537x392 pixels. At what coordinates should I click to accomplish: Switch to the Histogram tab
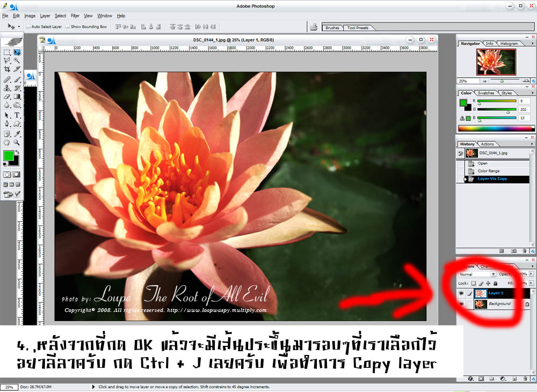(509, 43)
